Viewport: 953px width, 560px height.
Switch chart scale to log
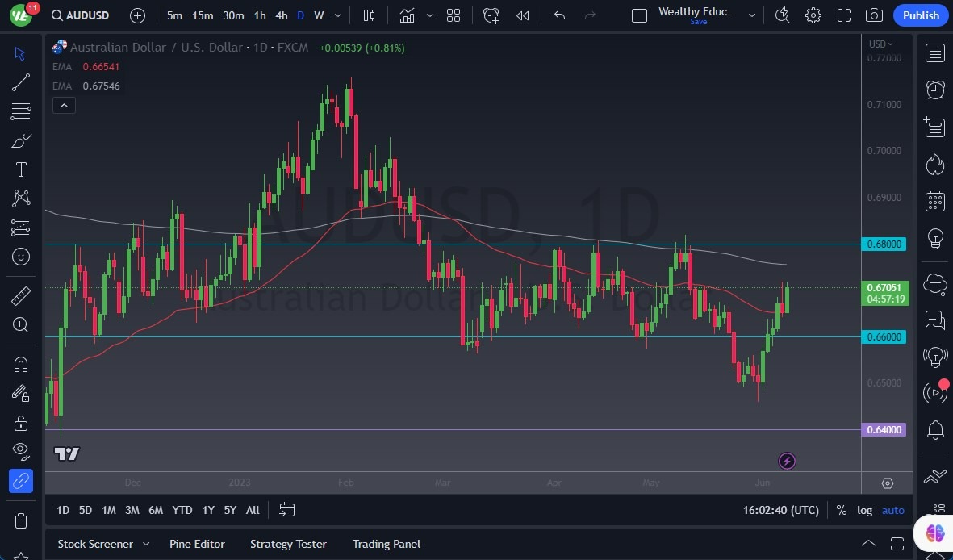click(864, 509)
